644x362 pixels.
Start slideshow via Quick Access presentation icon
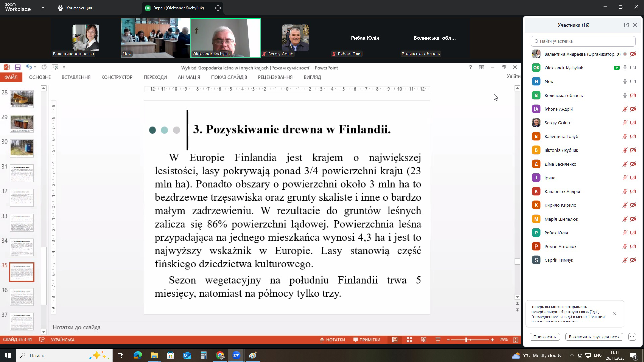(x=55, y=67)
